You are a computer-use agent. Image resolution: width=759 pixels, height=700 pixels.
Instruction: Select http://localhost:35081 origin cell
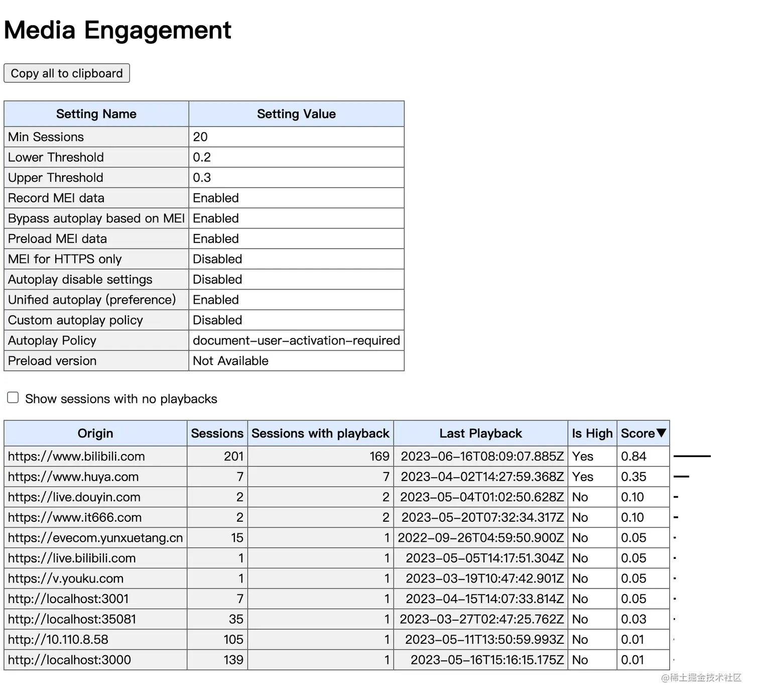point(95,619)
